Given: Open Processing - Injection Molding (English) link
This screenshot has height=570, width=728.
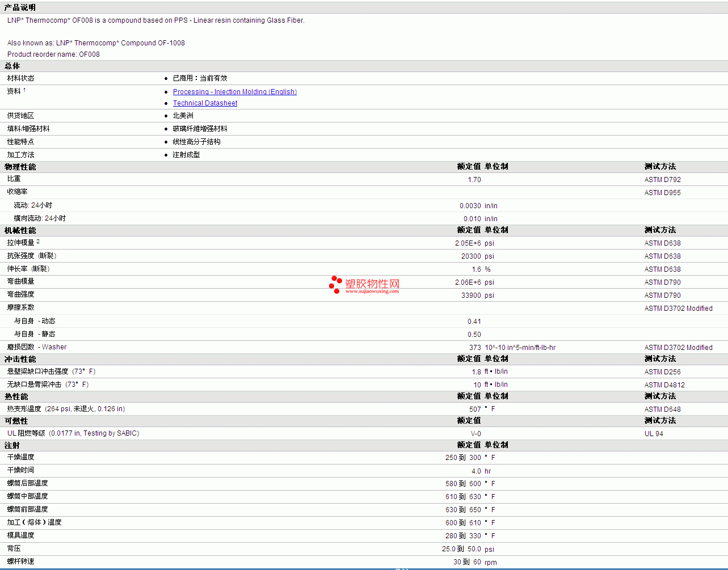Looking at the screenshot, I should (235, 92).
